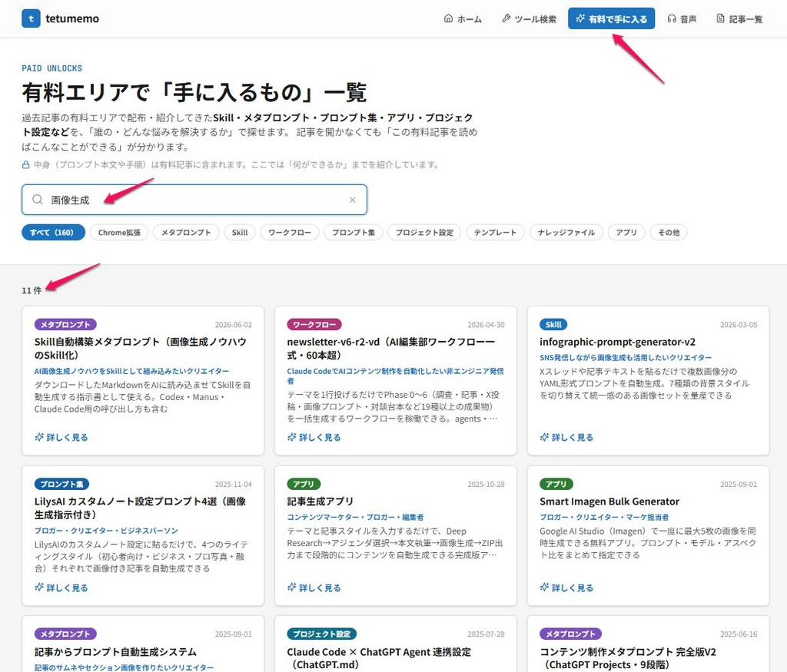This screenshot has width=787, height=672.
Task: Open 詳しく見る on 記事生成アプリ card
Action: click(x=314, y=588)
